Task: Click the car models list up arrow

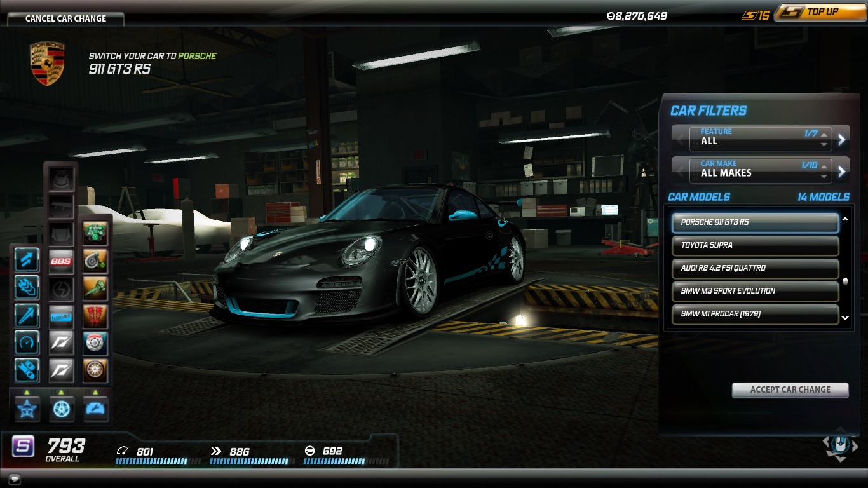Action: [x=845, y=219]
